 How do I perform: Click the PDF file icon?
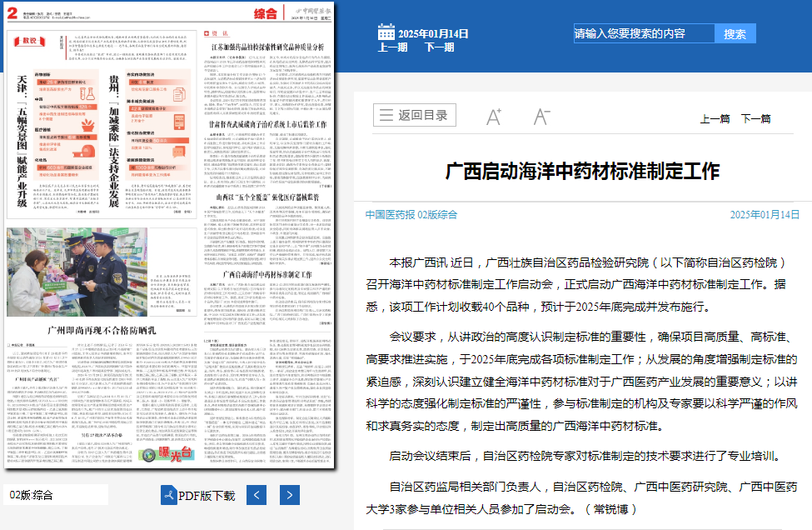169,495
